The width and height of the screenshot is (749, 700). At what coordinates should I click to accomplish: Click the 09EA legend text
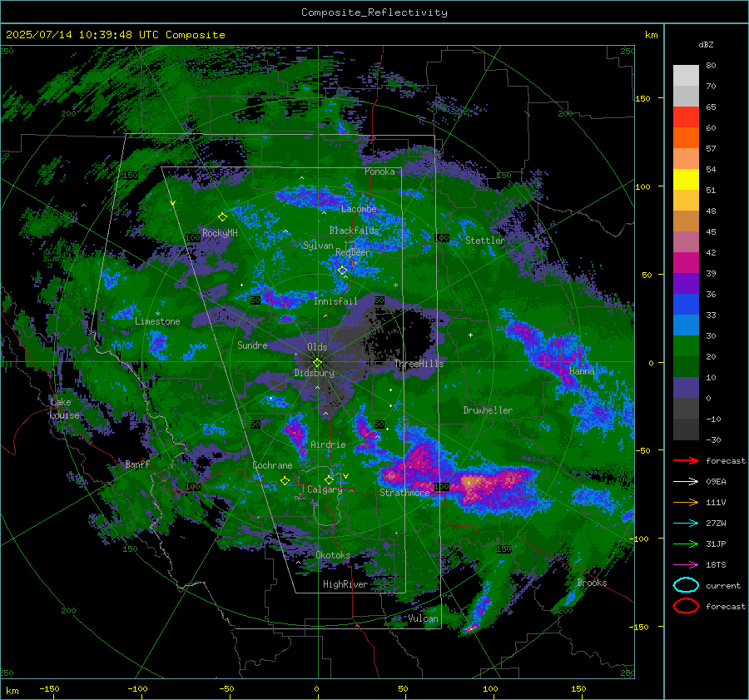[716, 481]
